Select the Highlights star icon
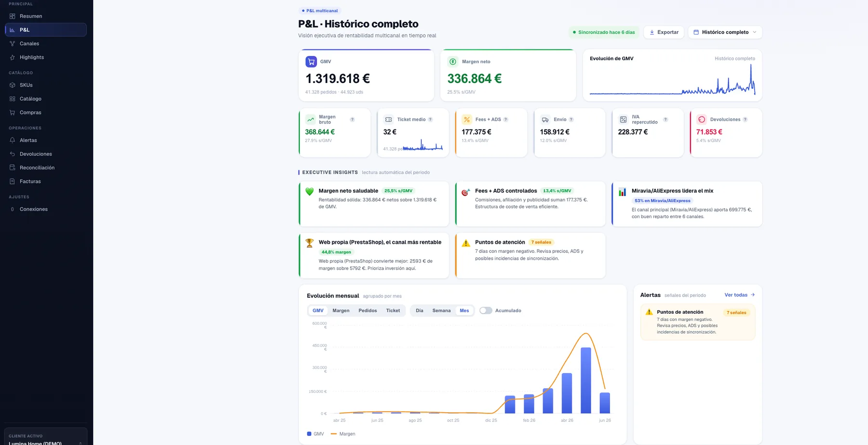This screenshot has height=445, width=868. (13, 57)
